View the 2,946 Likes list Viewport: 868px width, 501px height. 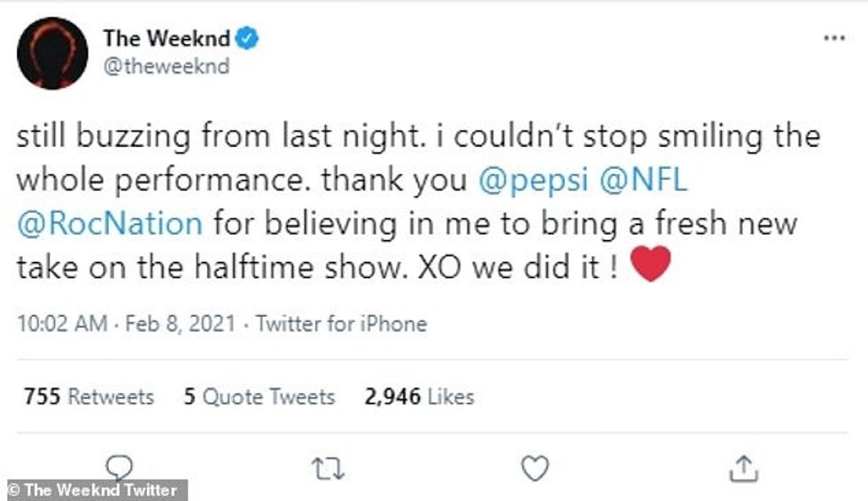419,396
